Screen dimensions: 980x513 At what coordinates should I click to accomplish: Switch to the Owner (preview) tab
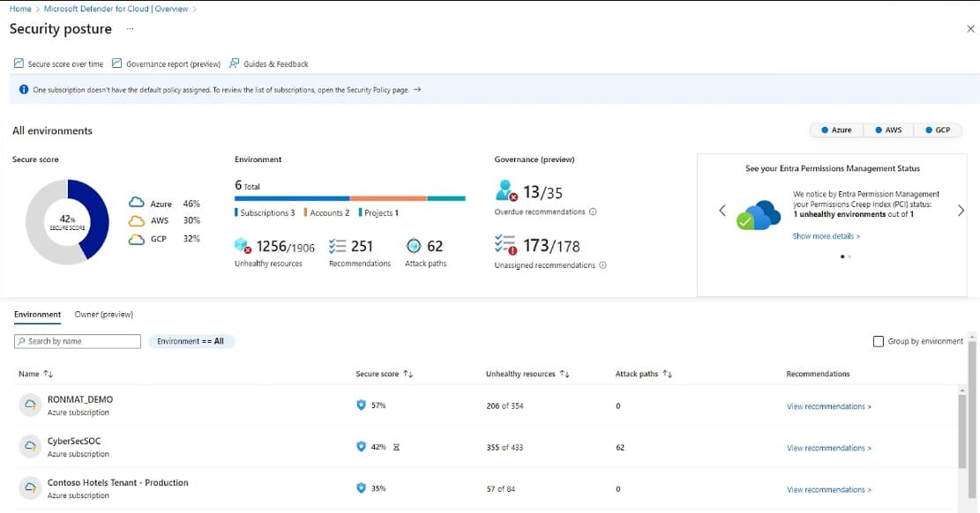coord(104,315)
